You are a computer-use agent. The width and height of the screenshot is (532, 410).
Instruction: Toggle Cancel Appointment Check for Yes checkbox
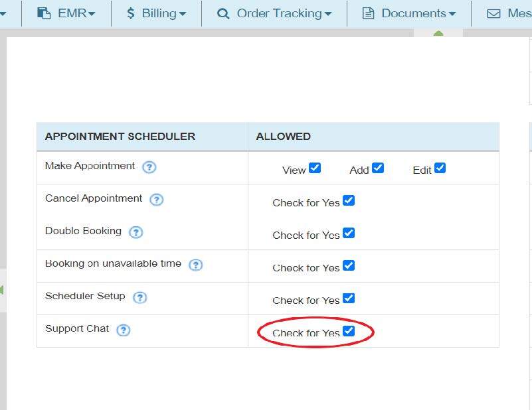[349, 200]
